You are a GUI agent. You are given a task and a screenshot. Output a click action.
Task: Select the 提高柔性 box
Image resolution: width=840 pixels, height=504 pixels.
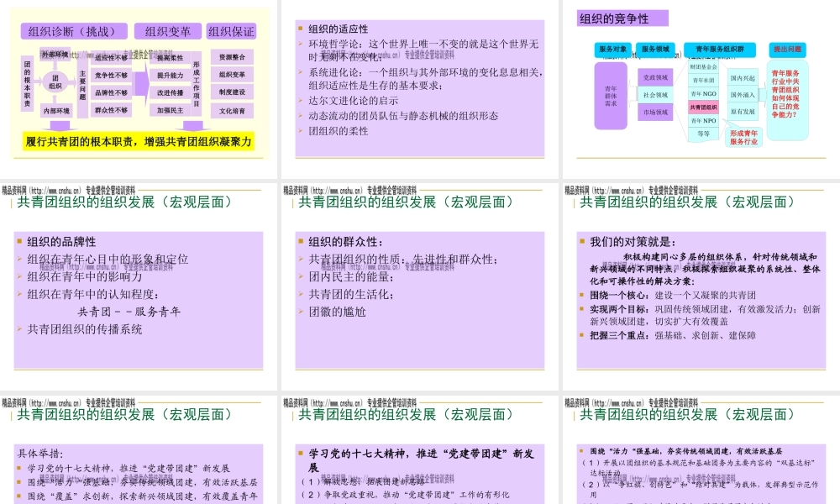point(170,58)
